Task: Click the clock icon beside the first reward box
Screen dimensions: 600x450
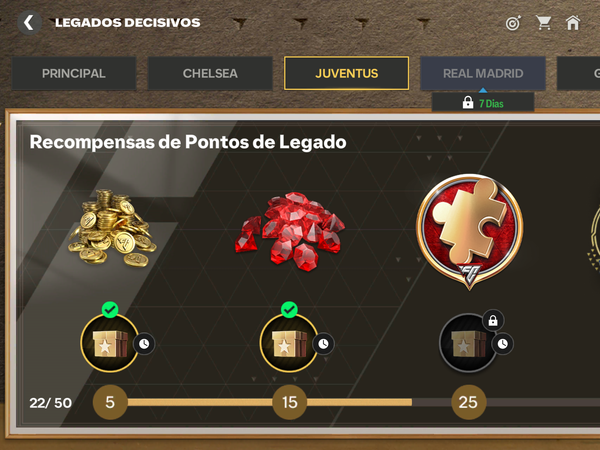Action: pyautogui.click(x=144, y=344)
